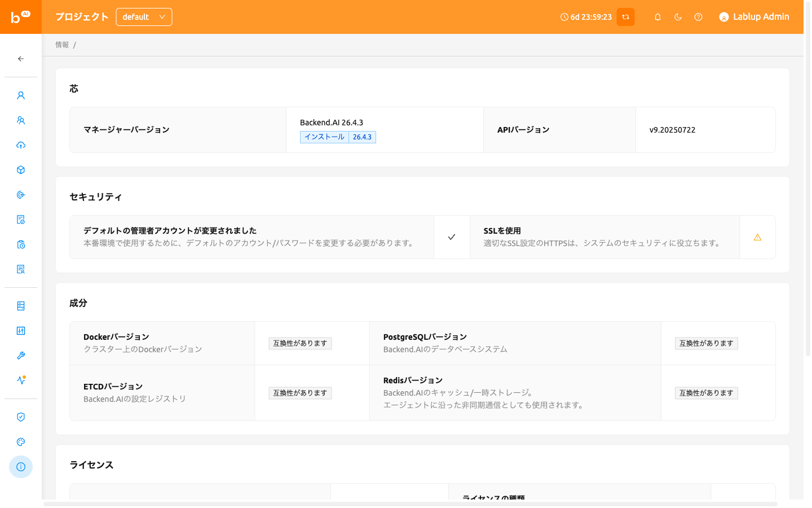
Task: Click the 情報 breadcrumb item
Action: click(62, 45)
